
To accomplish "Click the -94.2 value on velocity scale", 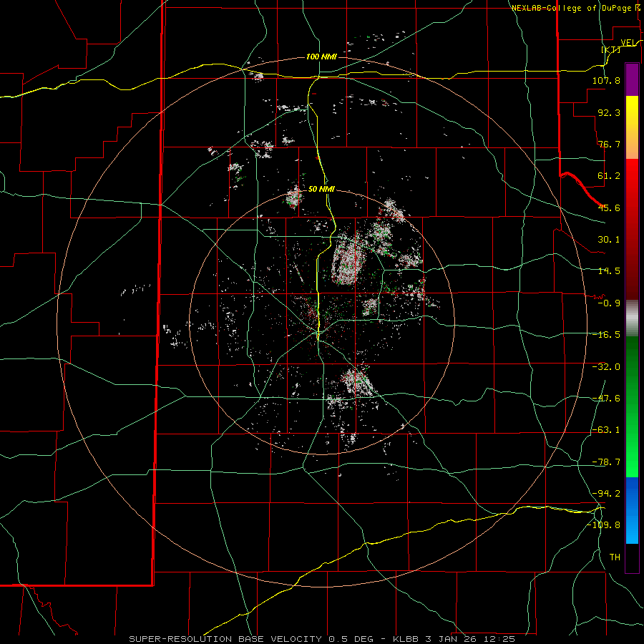I will pos(606,493).
